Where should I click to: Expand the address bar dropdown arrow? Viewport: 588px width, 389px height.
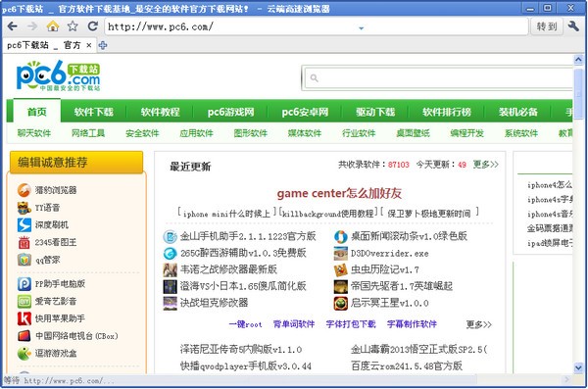(x=361, y=27)
